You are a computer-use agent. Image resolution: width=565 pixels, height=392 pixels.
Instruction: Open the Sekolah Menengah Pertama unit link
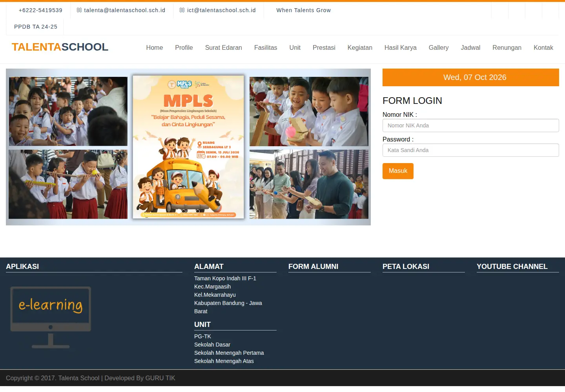pyautogui.click(x=229, y=353)
